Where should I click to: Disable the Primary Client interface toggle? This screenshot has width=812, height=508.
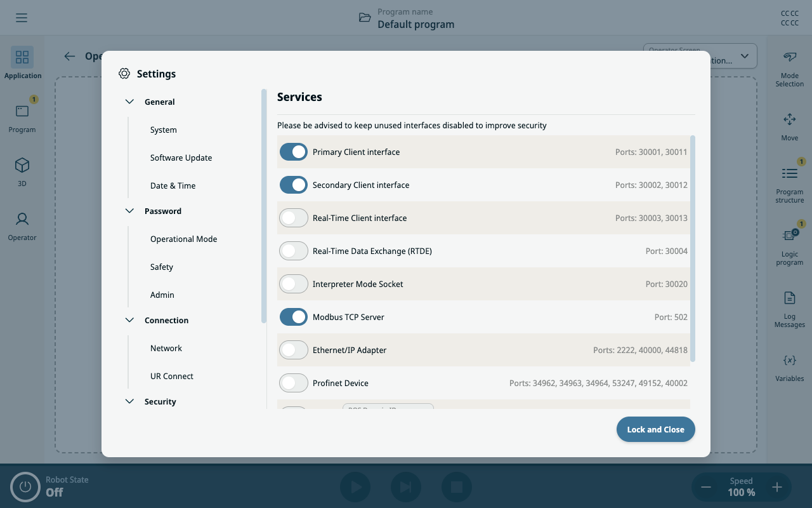[294, 152]
